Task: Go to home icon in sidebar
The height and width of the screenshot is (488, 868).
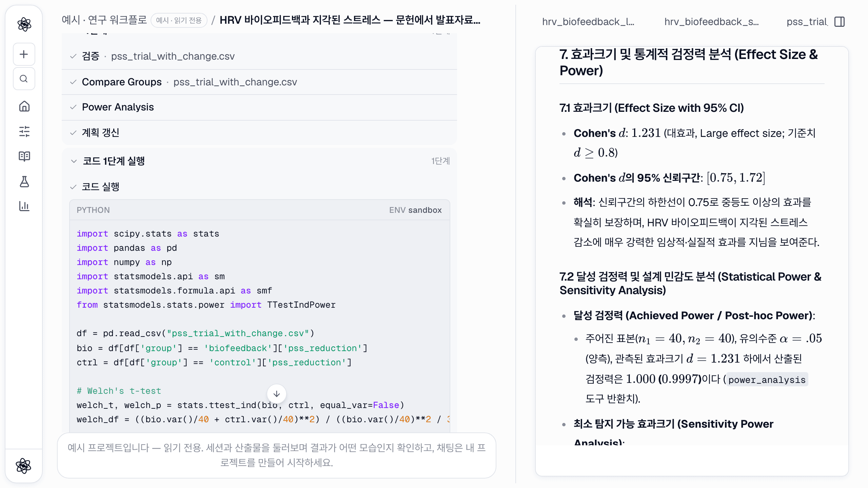Action: pyautogui.click(x=24, y=106)
